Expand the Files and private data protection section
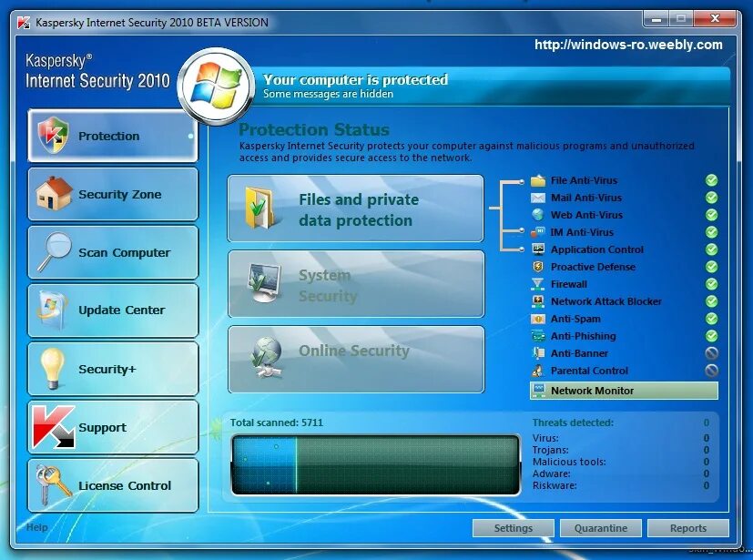753x560 pixels. point(356,208)
